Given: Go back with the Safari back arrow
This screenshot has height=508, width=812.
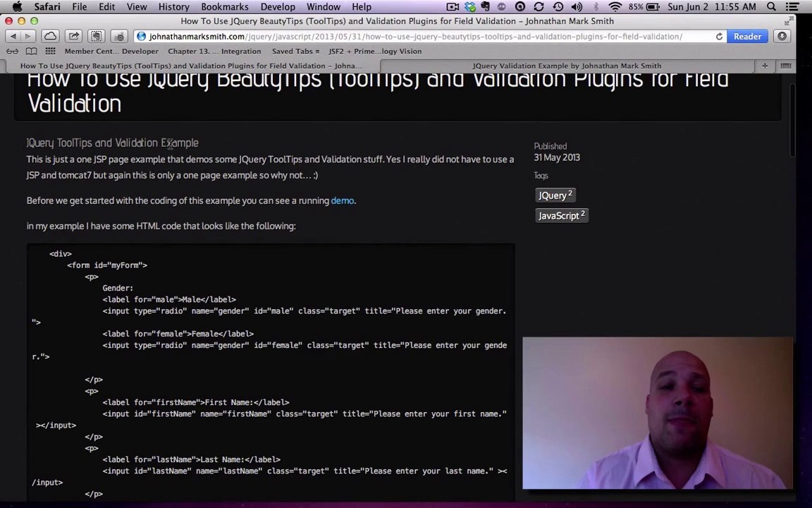Looking at the screenshot, I should coord(13,36).
